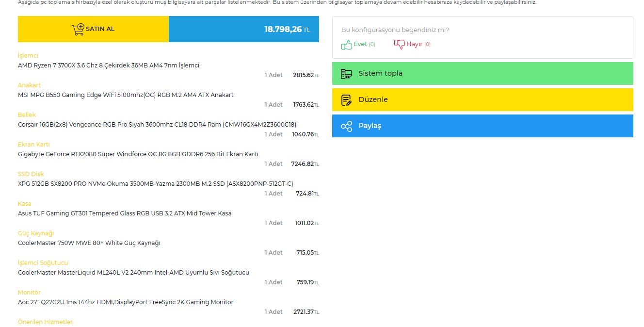Viewport: 644px width, 327px height.
Task: Select the Önerilen Hizmetler heading
Action: click(x=45, y=322)
